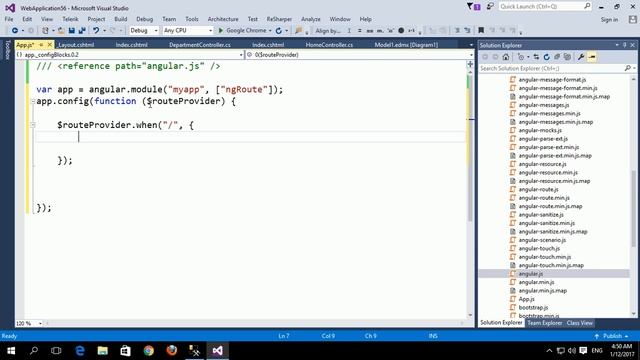The width and height of the screenshot is (640, 360).
Task: Click the Navigate Backward toolbar button
Action: tap(15, 31)
